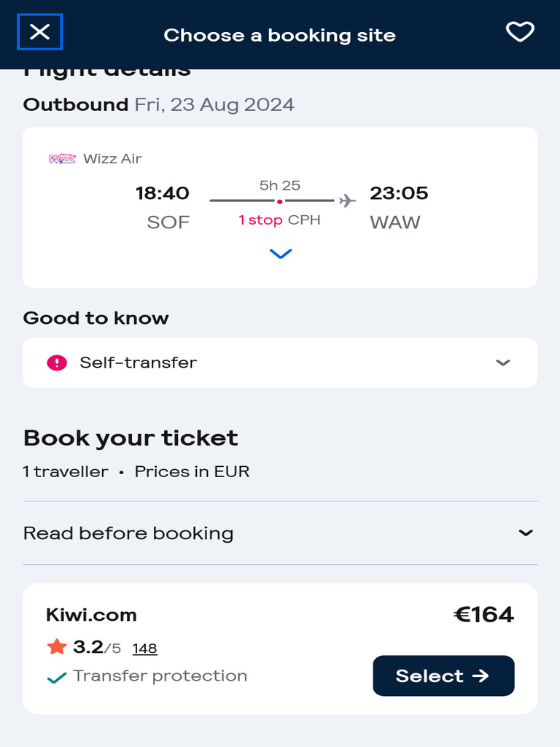This screenshot has width=560, height=747.
Task: Click the Self-transfer label text
Action: coord(139,363)
